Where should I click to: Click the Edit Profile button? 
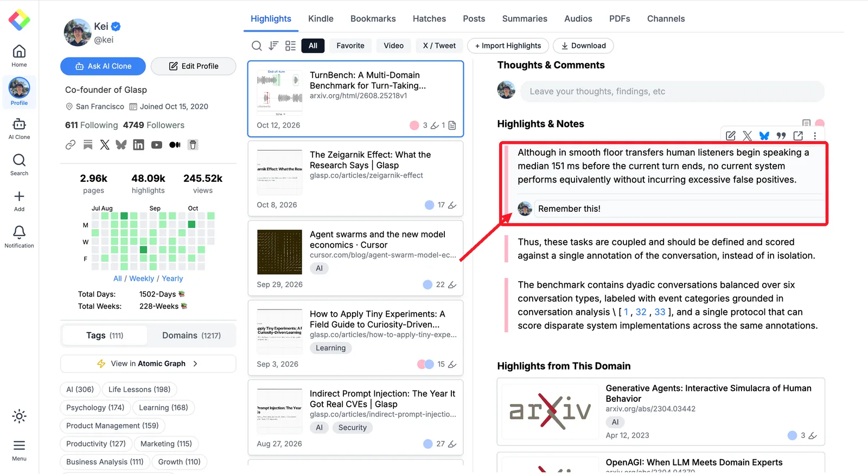pyautogui.click(x=194, y=66)
